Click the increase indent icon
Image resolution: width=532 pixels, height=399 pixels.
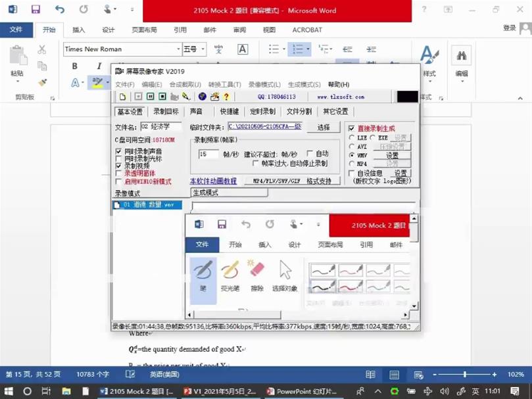point(371,49)
